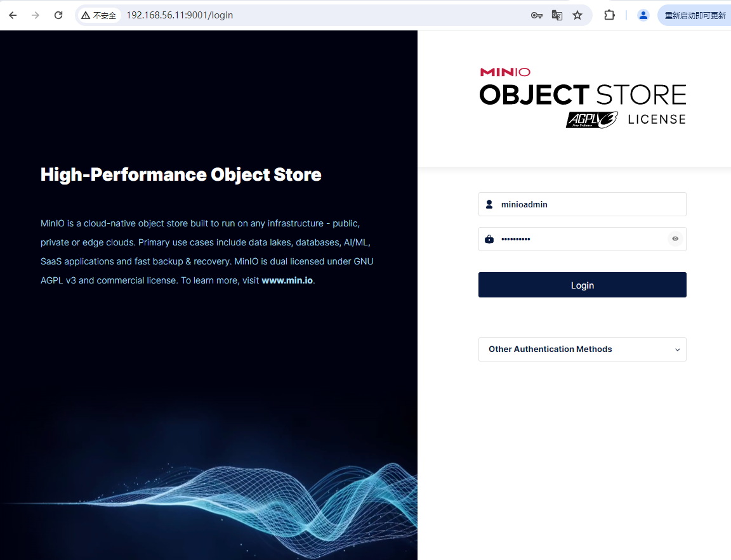The width and height of the screenshot is (731, 560).
Task: Open the browser extensions puzzle icon
Action: (609, 15)
